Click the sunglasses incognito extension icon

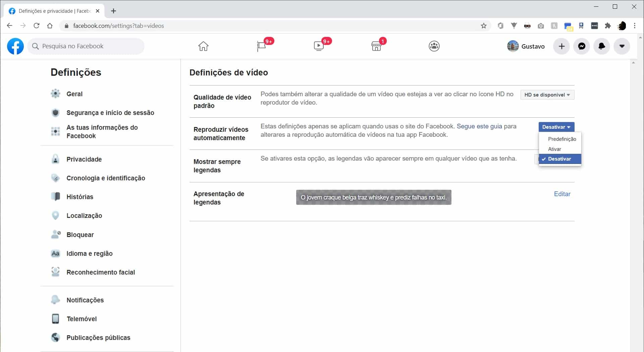[x=527, y=26]
